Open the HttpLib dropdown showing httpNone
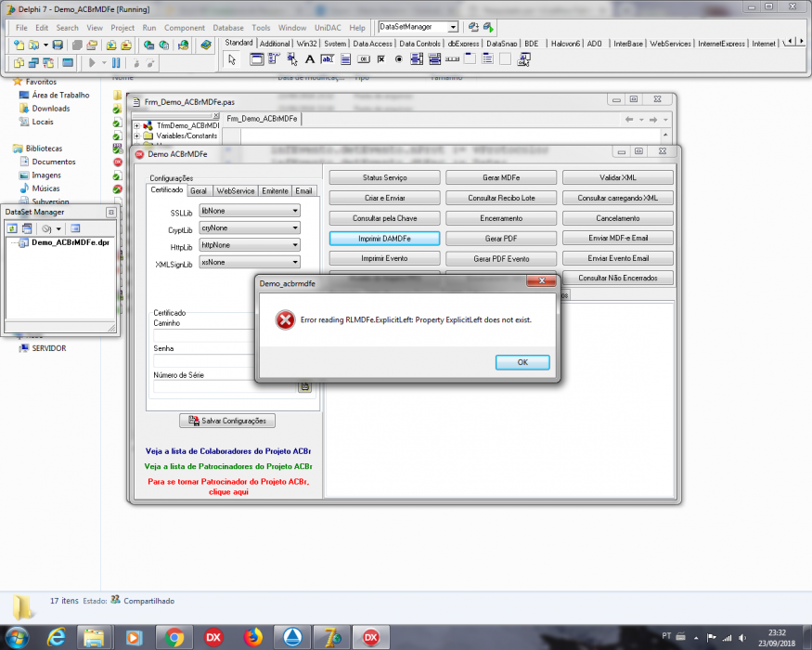The height and width of the screenshot is (650, 812). pos(250,244)
